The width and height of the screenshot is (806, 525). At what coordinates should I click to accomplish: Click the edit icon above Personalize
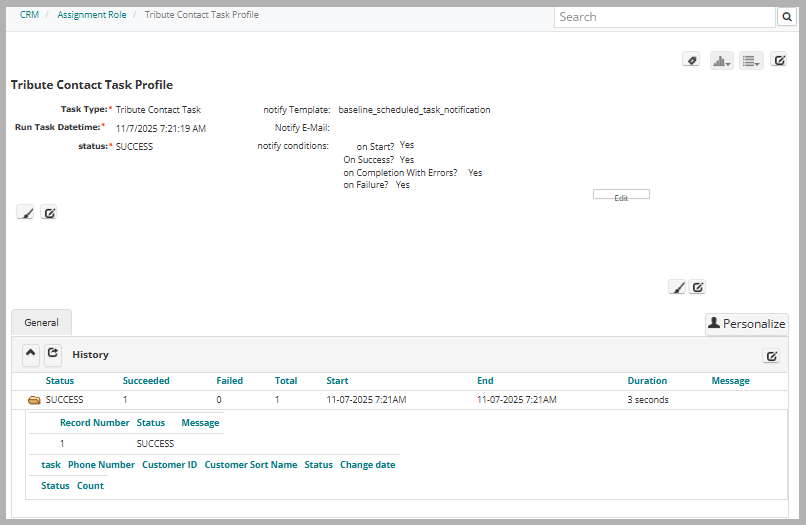pyautogui.click(x=697, y=287)
